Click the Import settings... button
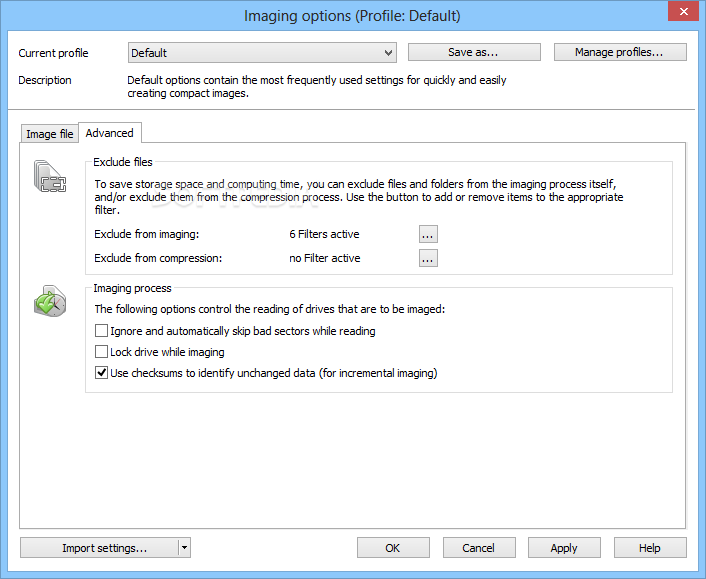Viewport: 706px width, 579px height. 100,548
